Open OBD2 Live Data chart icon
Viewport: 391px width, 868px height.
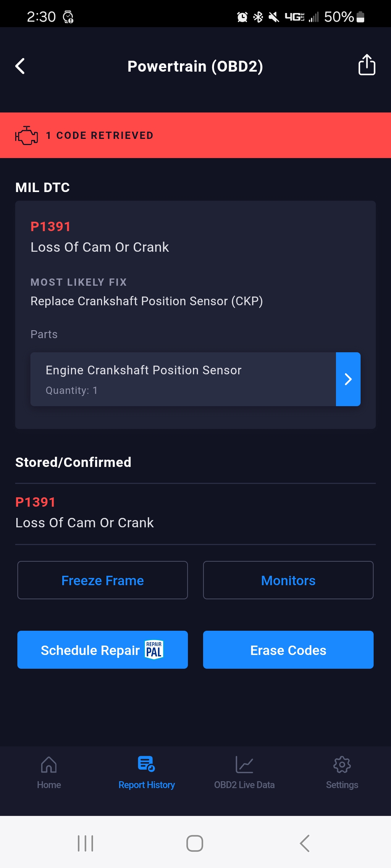[x=244, y=765]
